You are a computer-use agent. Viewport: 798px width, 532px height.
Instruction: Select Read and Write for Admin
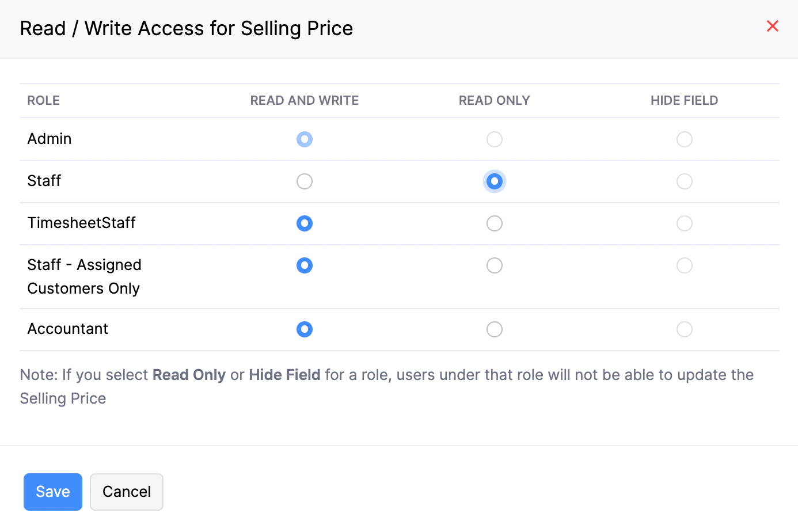click(305, 139)
